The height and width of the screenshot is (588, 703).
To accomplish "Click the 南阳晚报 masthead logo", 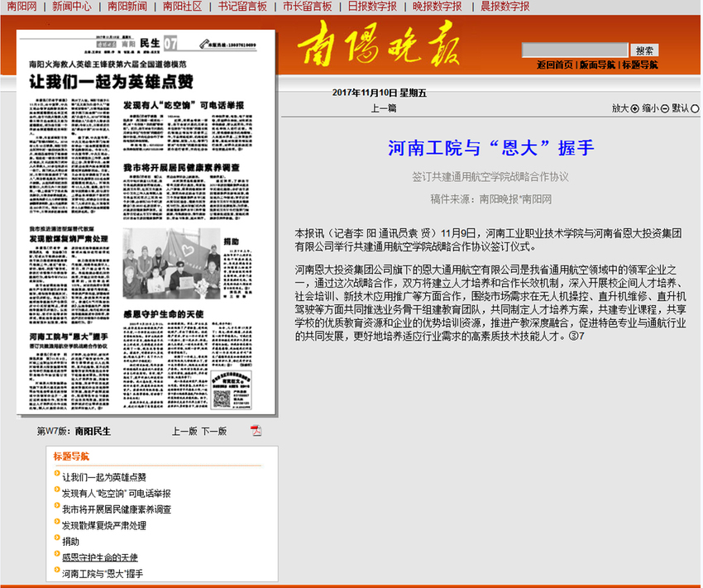I will [x=379, y=44].
